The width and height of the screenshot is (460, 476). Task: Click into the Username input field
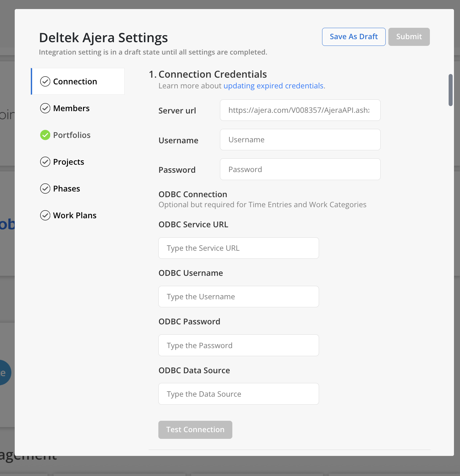pos(300,140)
